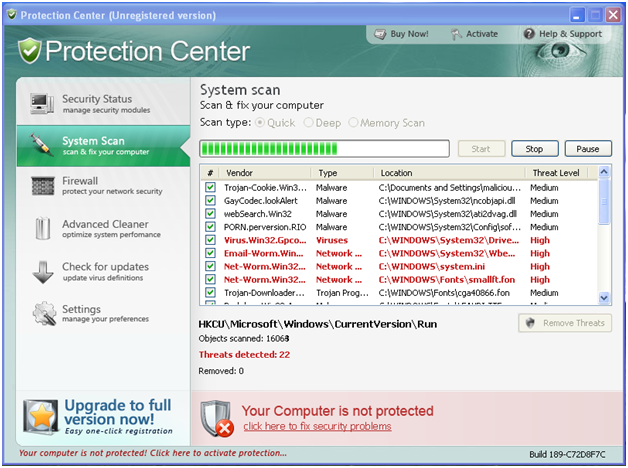Click the shield icon on Remove Threats

tap(530, 323)
